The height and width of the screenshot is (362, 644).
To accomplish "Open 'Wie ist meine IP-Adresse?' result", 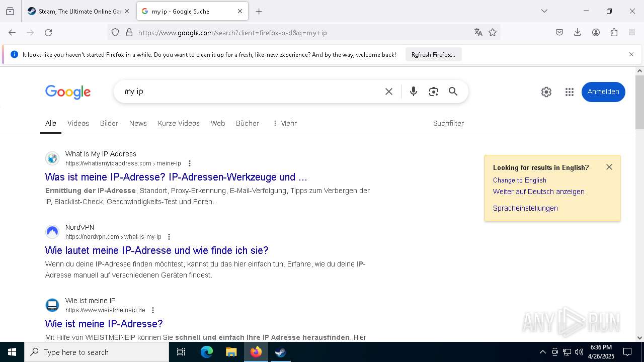I will (x=104, y=324).
